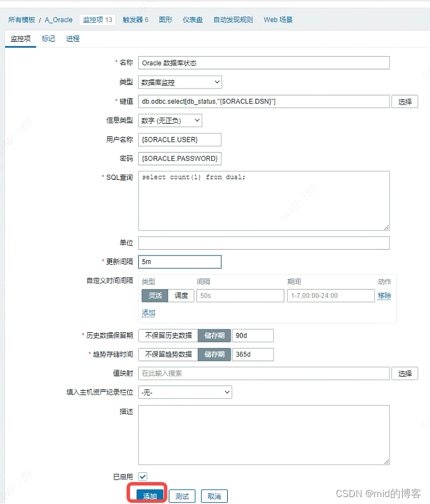Click the 取消 button

pos(214,496)
